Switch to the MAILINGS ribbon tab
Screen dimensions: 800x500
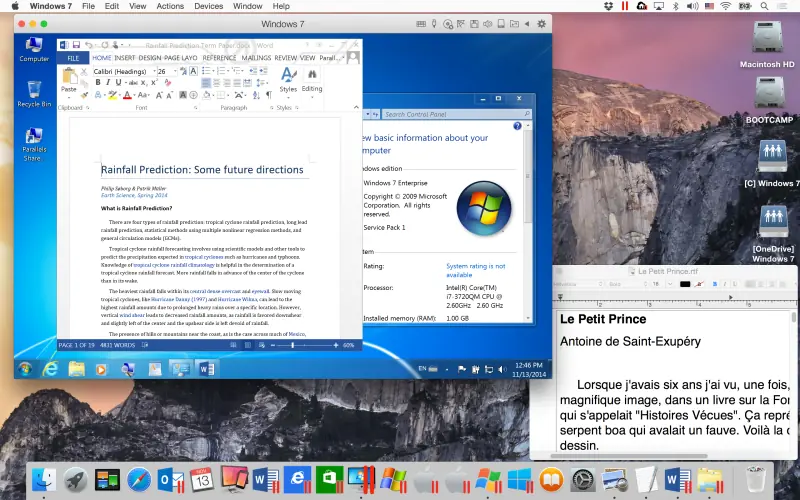(x=256, y=58)
